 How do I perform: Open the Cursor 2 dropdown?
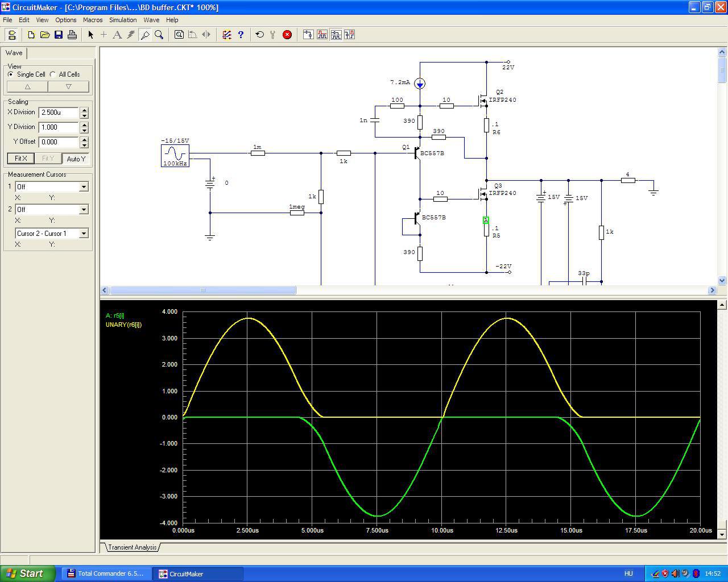(x=84, y=210)
